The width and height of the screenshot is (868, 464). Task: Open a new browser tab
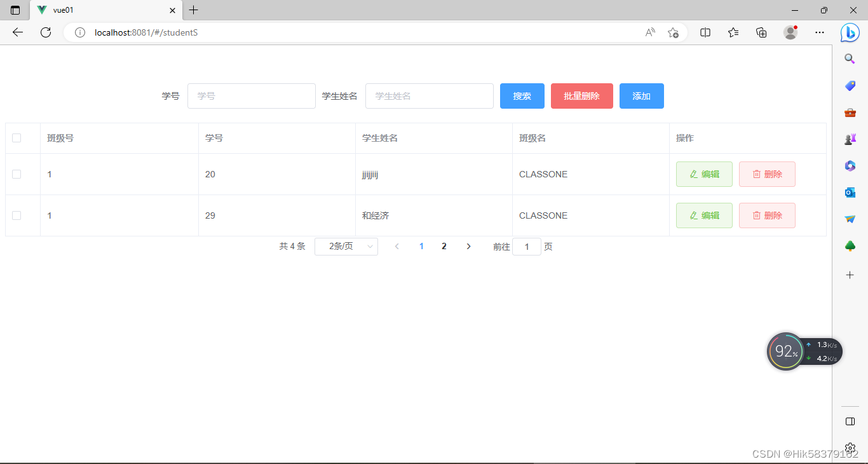pyautogui.click(x=193, y=10)
